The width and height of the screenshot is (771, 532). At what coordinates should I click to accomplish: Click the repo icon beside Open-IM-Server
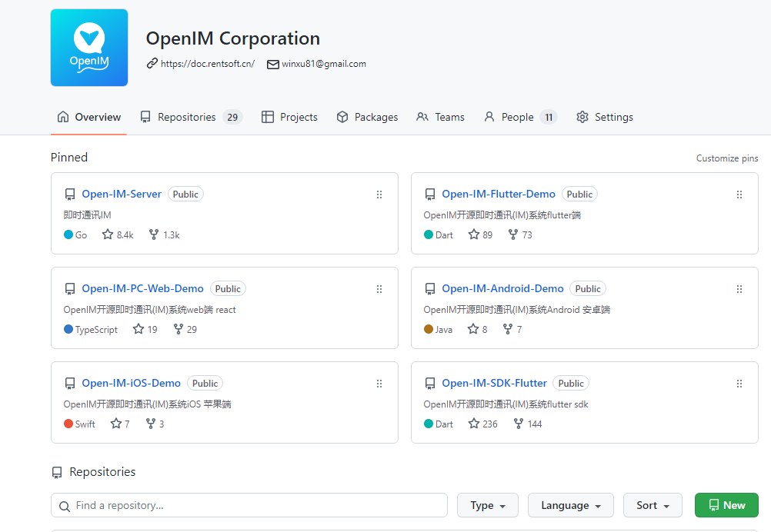70,195
